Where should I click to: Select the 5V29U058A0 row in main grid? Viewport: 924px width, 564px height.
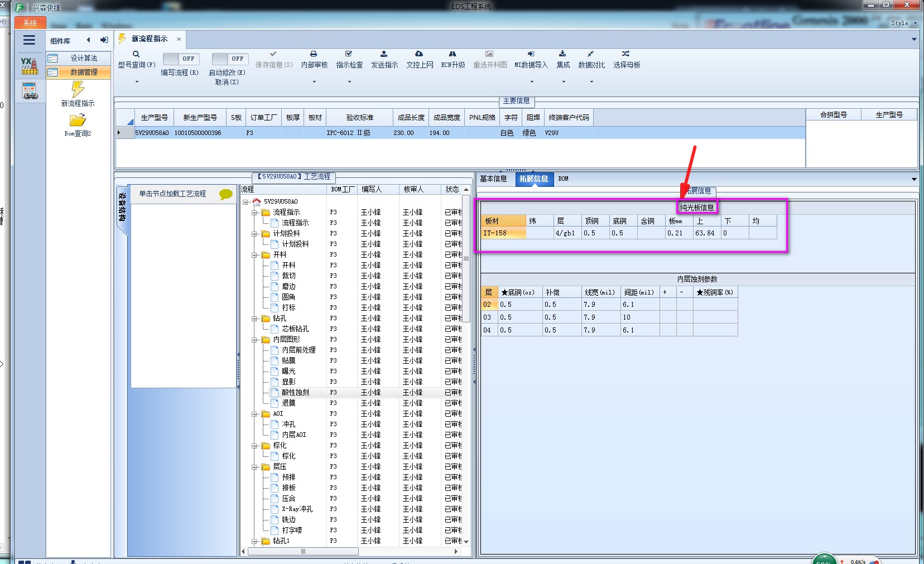pyautogui.click(x=460, y=133)
